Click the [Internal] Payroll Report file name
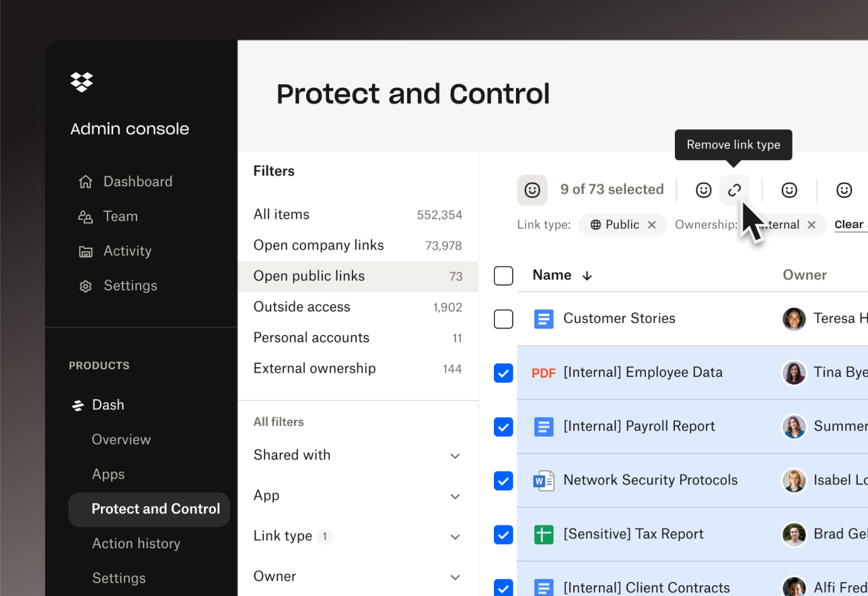868x596 pixels. coord(639,426)
